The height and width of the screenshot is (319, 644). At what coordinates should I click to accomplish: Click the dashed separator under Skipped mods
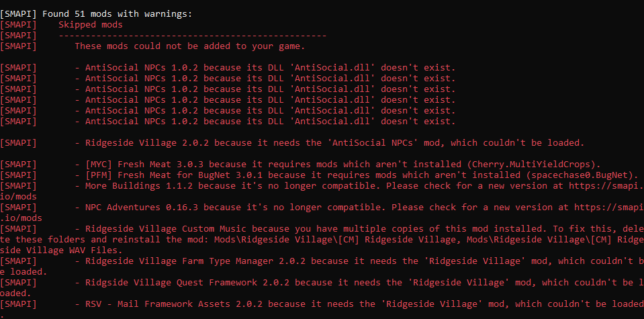[192, 36]
